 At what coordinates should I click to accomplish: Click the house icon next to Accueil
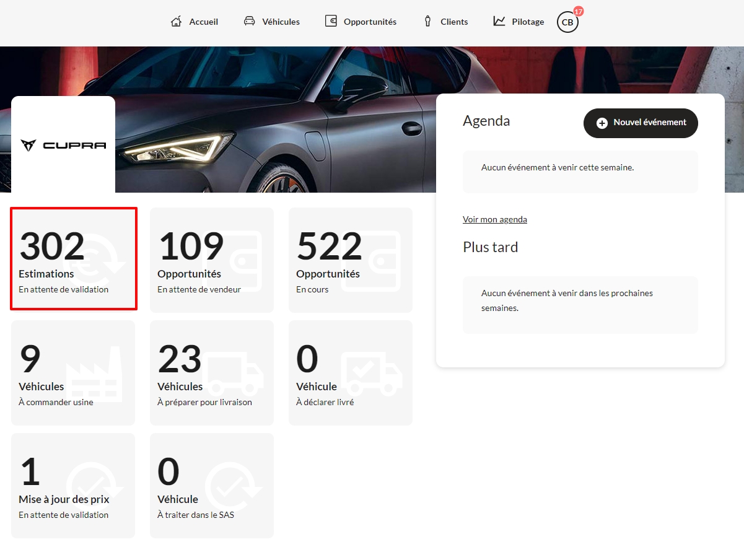(177, 22)
